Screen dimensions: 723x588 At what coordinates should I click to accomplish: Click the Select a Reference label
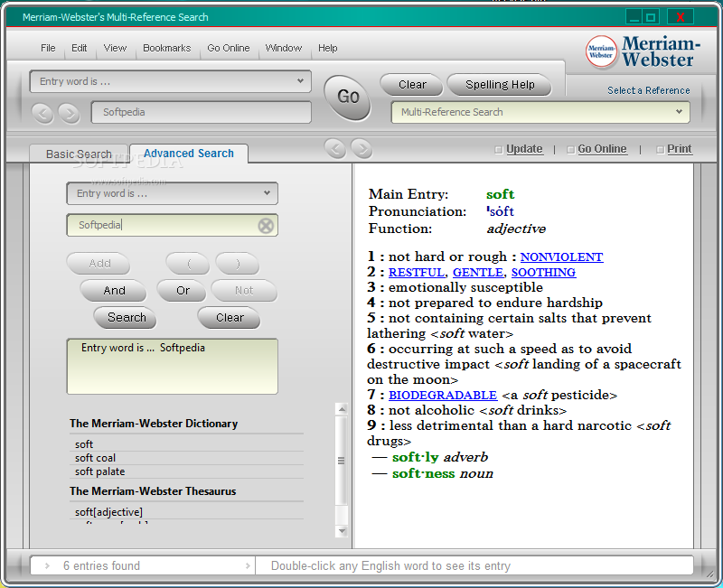pyautogui.click(x=648, y=90)
